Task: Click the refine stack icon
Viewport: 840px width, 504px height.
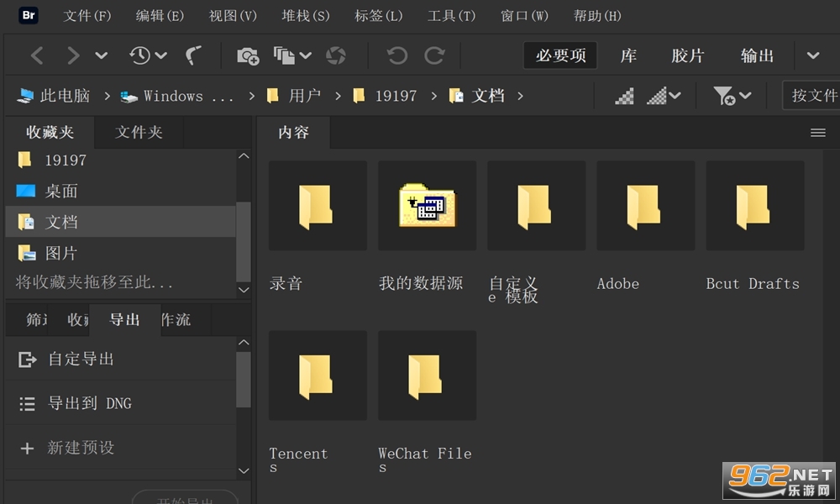Action: point(284,55)
